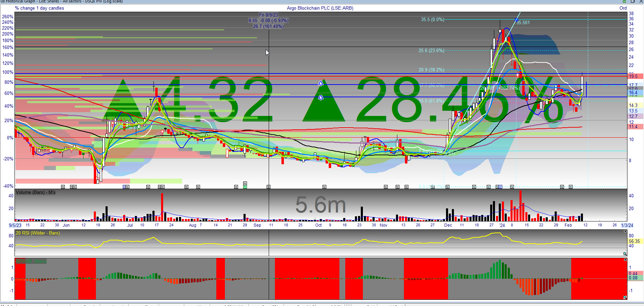
Task: Click the 'Volume (Bars) - M's' legend
Action: pyautogui.click(x=36, y=193)
